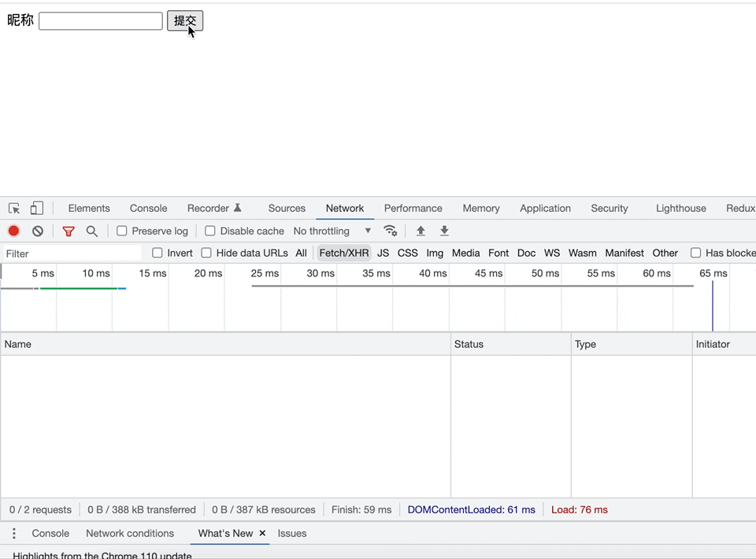Close the What's New drawer tab
Viewport: 756px width, 559px height.
click(262, 533)
